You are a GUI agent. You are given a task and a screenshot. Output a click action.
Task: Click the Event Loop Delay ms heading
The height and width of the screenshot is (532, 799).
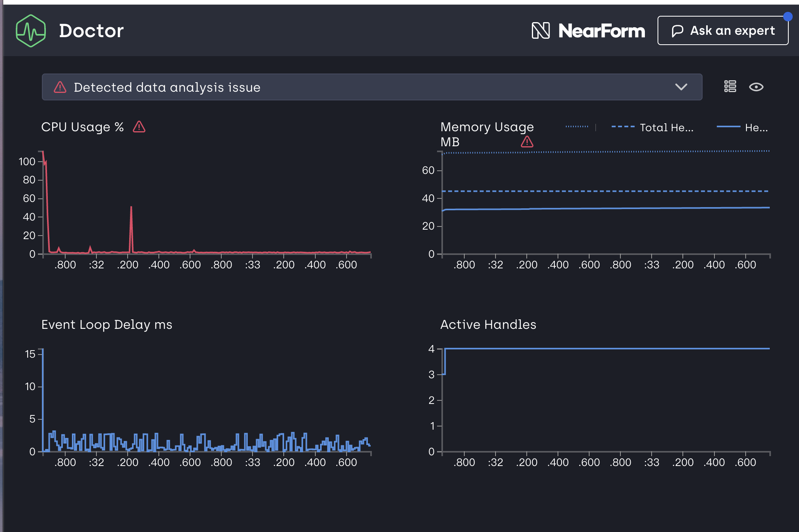(x=107, y=324)
